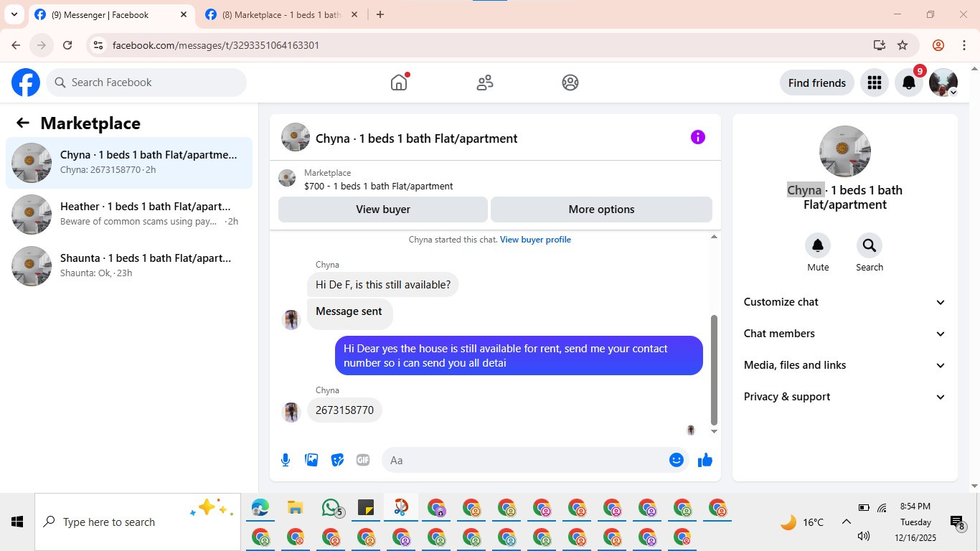Click the install app icon in the address bar
The width and height of the screenshot is (980, 551).
(x=880, y=45)
